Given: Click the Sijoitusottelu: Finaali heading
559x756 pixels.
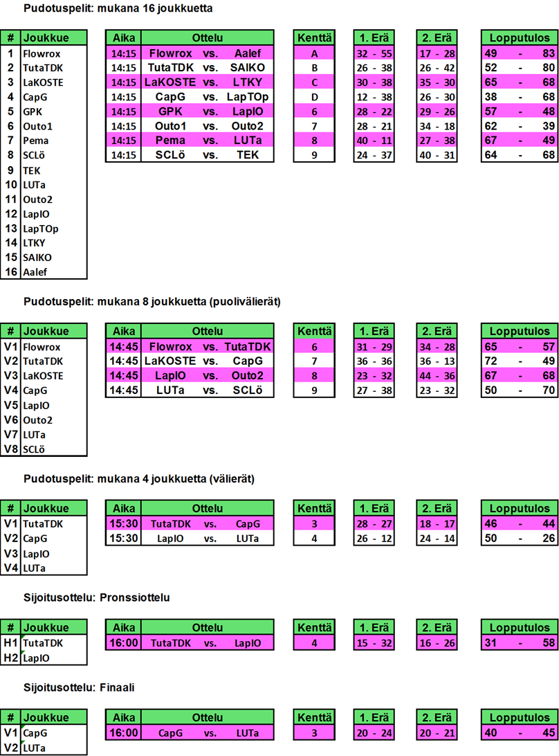Looking at the screenshot, I should coord(78,687).
